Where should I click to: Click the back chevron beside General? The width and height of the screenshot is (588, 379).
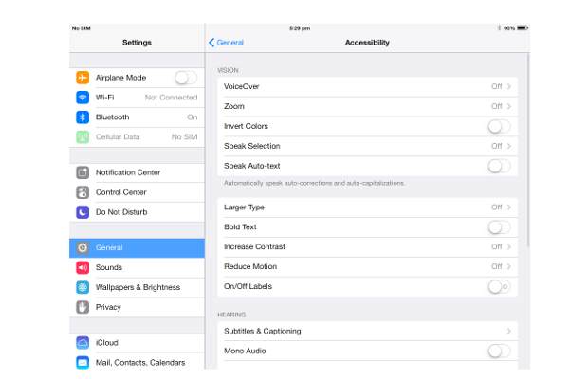tap(211, 43)
